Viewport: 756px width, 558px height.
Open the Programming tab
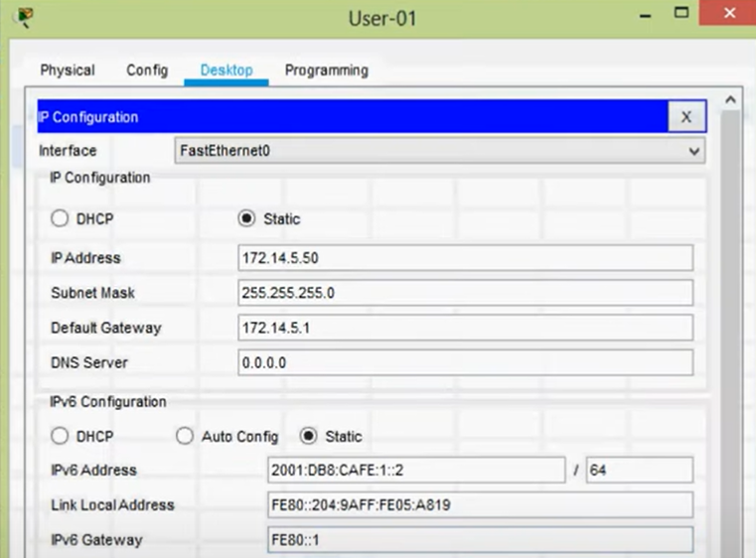(x=327, y=70)
